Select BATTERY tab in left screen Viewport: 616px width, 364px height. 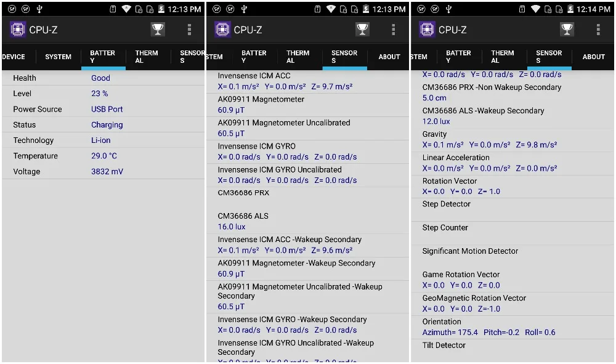pyautogui.click(x=103, y=57)
